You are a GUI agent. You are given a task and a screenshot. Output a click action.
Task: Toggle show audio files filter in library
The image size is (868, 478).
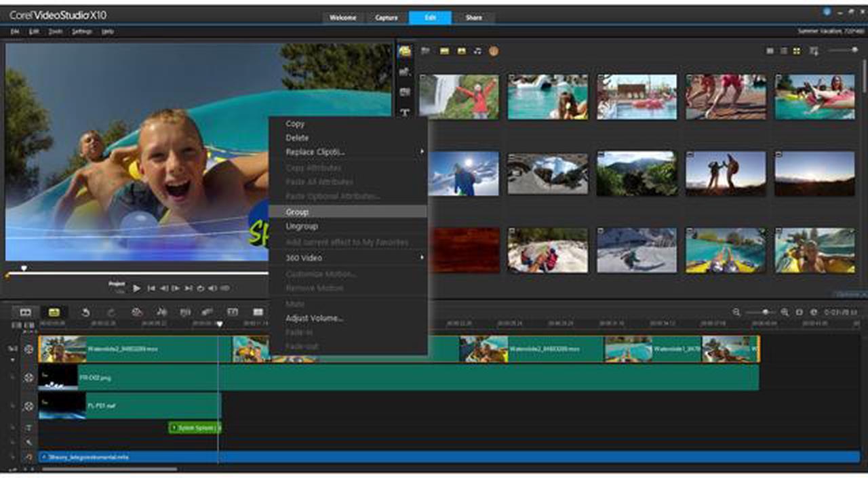(x=477, y=51)
